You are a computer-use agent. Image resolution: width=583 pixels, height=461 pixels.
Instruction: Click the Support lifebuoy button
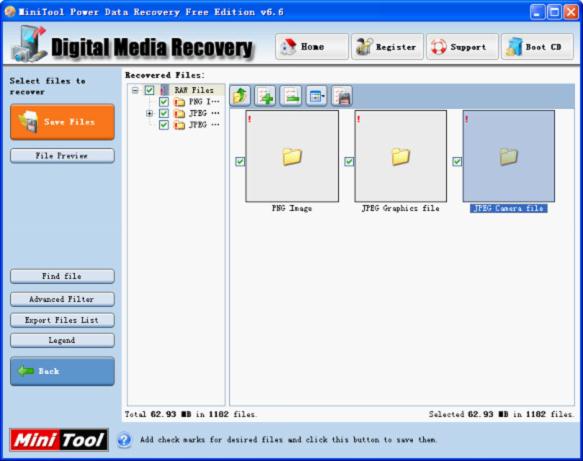pyautogui.click(x=462, y=46)
